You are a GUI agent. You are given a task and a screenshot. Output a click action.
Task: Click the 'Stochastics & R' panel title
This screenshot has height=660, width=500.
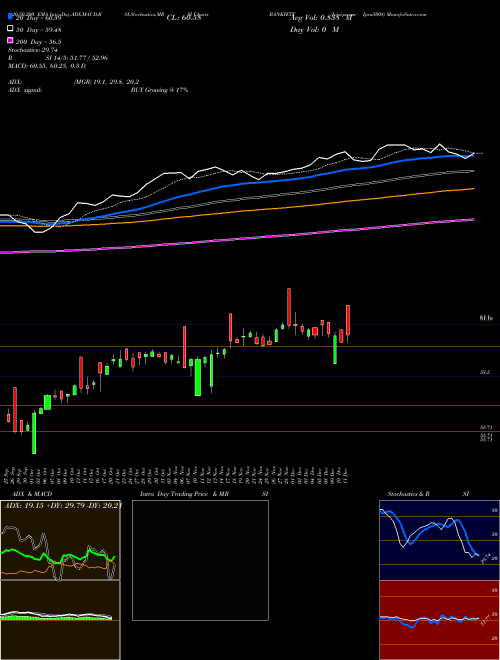(x=408, y=494)
